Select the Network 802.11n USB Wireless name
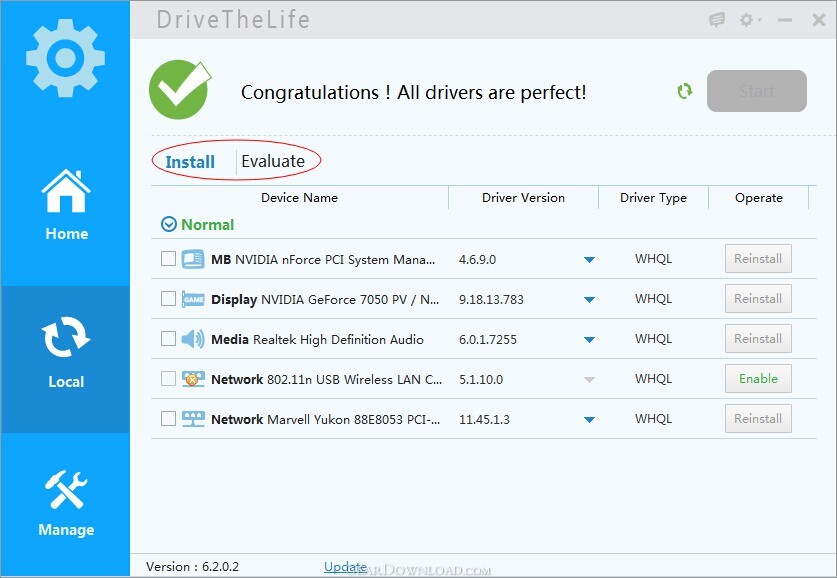The width and height of the screenshot is (837, 578). tap(327, 380)
